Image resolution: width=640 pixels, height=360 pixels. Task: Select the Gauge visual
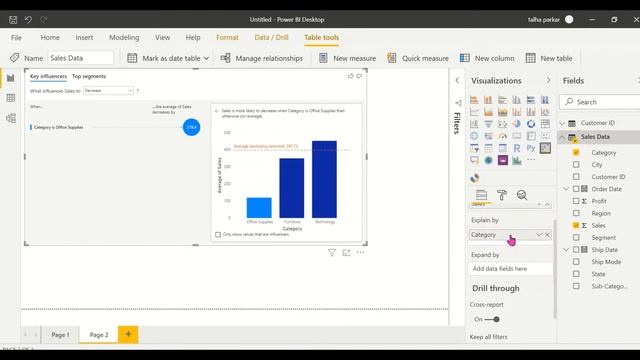502,136
